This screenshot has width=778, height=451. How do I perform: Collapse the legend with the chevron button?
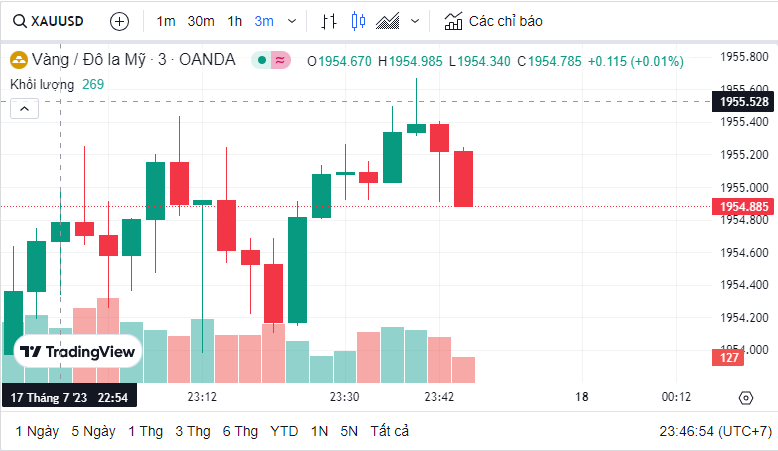pyautogui.click(x=24, y=109)
